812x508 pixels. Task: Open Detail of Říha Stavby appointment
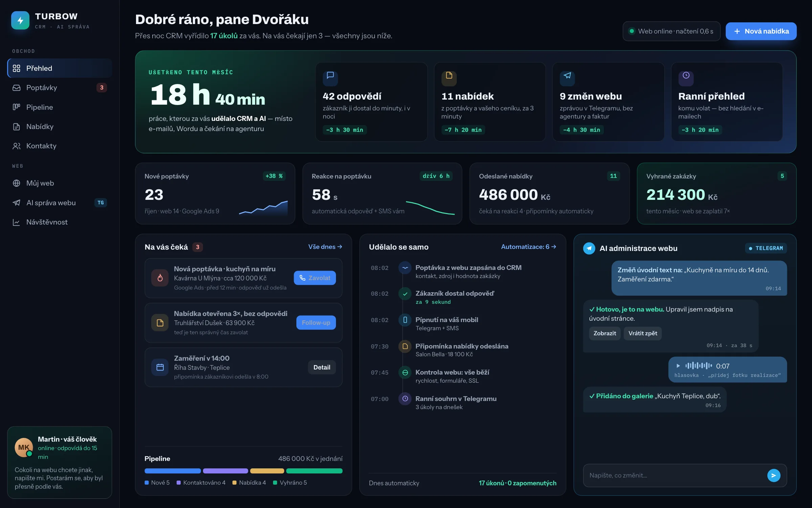tap(322, 367)
